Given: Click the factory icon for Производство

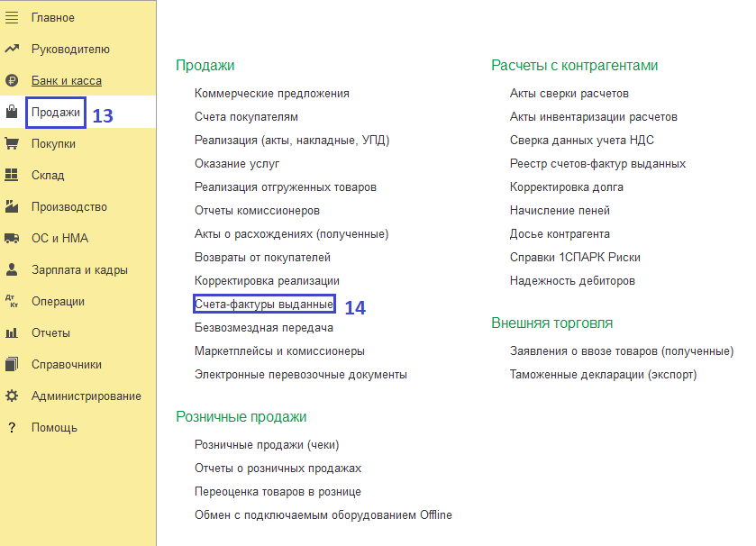Looking at the screenshot, I should 12,206.
